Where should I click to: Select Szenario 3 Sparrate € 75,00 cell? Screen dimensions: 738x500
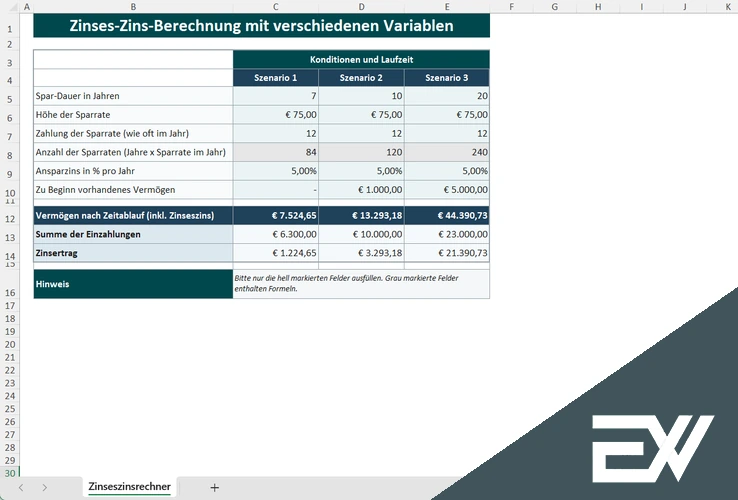447,115
